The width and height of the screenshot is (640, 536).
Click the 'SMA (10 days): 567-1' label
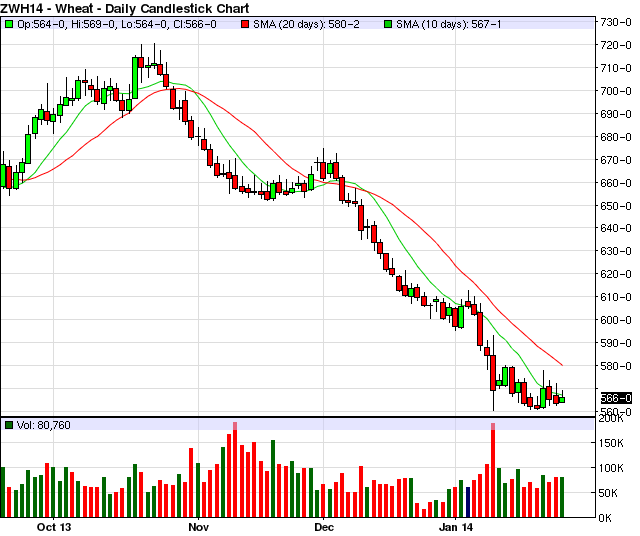click(449, 24)
